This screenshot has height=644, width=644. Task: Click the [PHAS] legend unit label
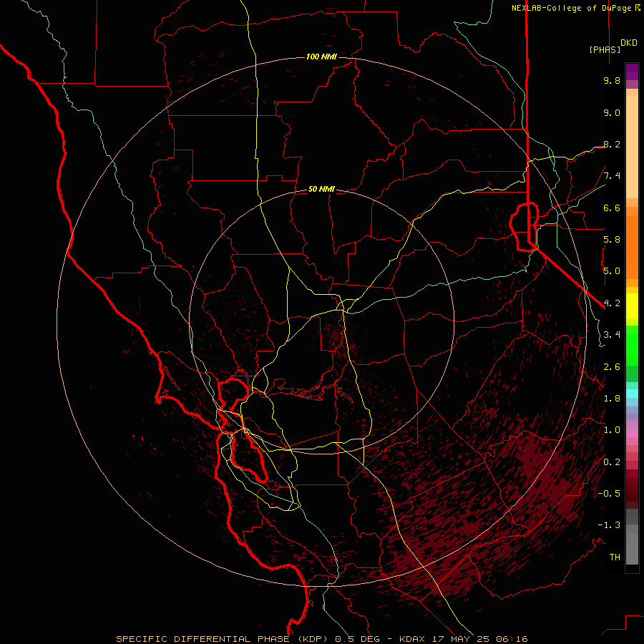pos(605,49)
